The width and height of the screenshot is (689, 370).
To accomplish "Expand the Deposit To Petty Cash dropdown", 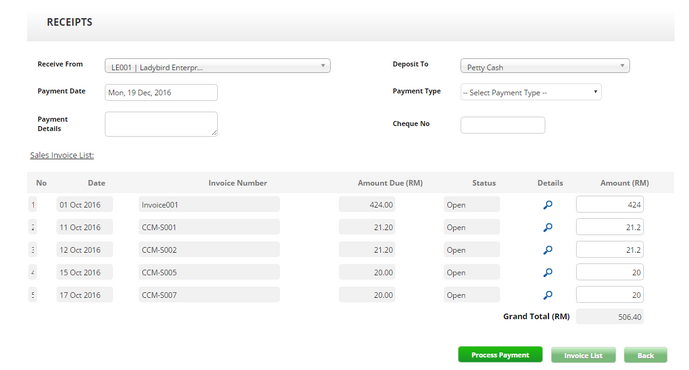I will (x=545, y=66).
